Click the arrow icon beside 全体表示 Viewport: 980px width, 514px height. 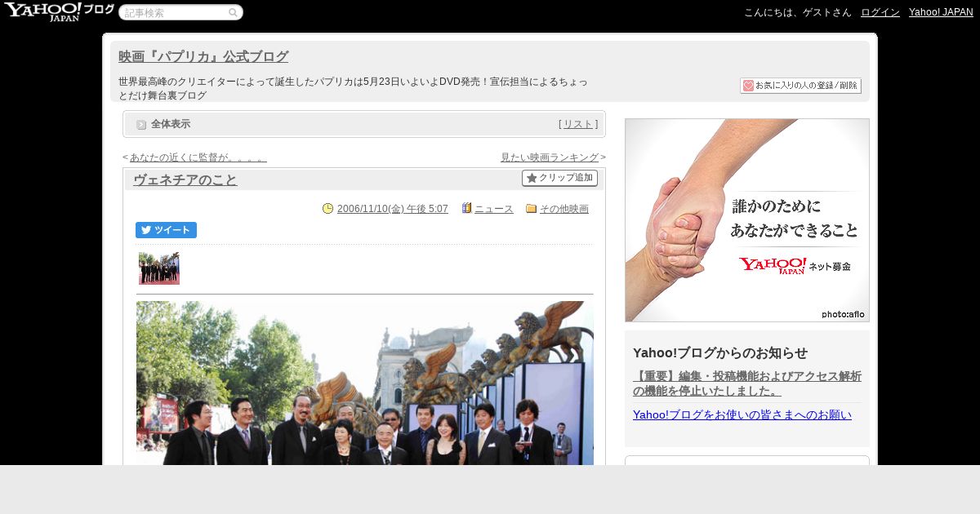pyautogui.click(x=141, y=124)
